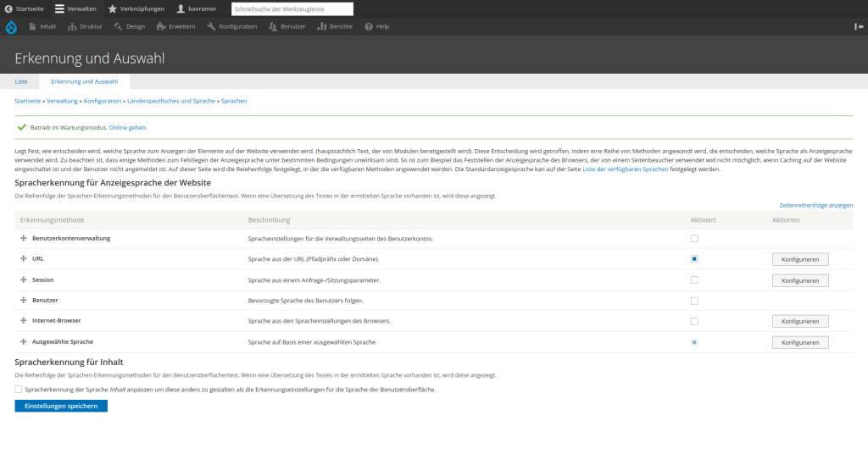Click Konfigurieren button for URL method
Image resolution: width=868 pixels, height=454 pixels.
click(x=799, y=259)
